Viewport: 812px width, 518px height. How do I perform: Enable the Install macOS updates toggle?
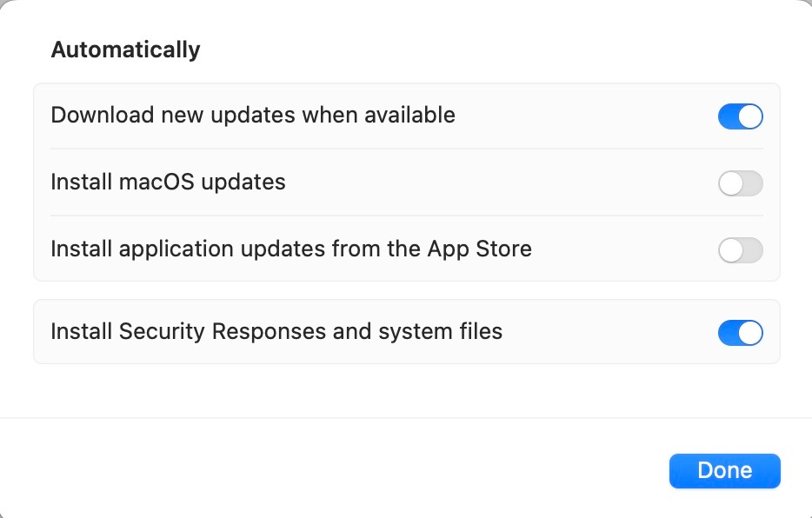[740, 183]
